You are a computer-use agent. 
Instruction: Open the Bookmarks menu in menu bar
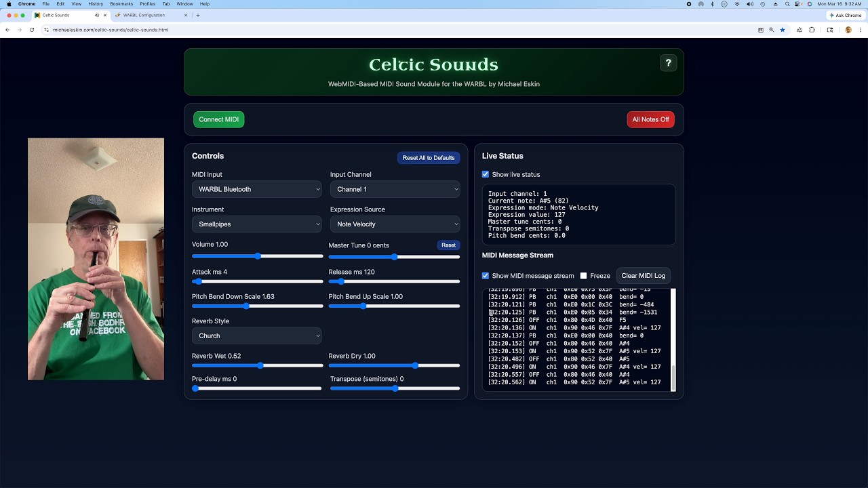121,4
